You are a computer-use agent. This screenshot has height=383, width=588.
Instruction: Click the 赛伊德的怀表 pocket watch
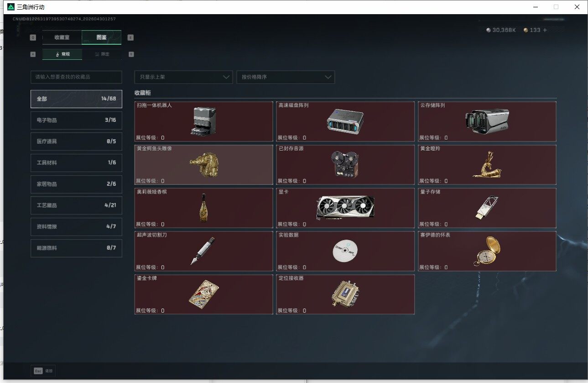[487, 251]
